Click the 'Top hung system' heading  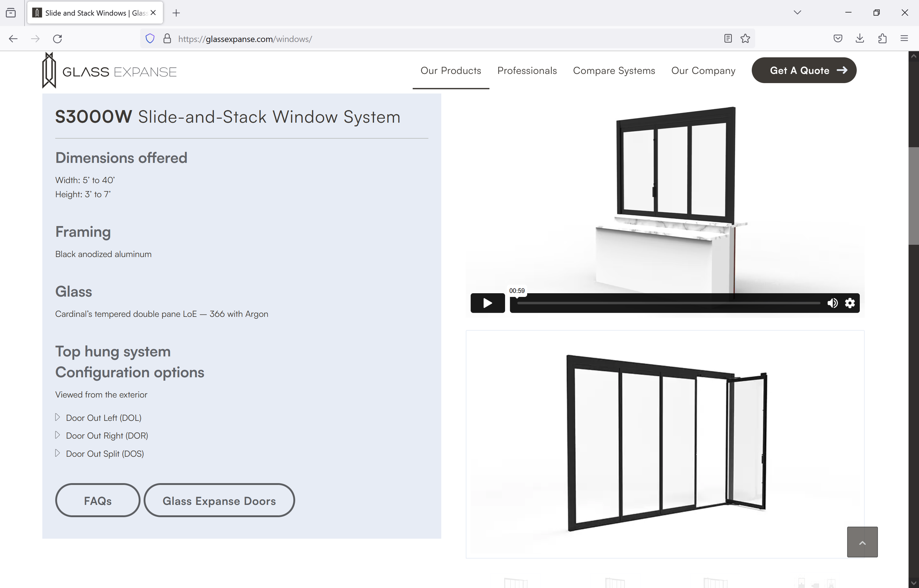tap(112, 352)
